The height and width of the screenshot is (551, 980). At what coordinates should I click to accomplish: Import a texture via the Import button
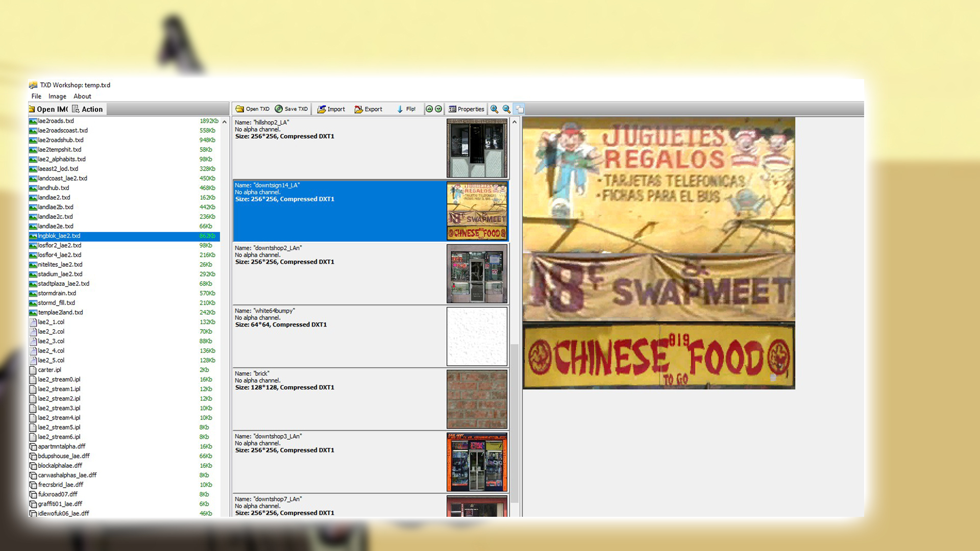pos(331,109)
